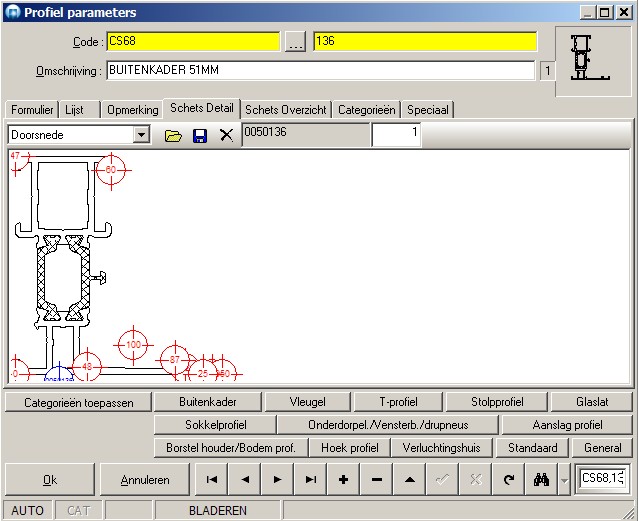The height and width of the screenshot is (521, 638).
Task: Choose the General category
Action: coord(603,448)
